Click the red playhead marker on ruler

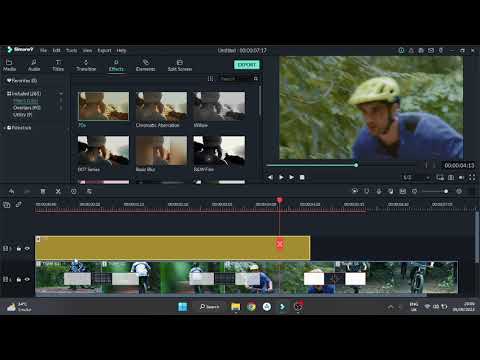280,200
